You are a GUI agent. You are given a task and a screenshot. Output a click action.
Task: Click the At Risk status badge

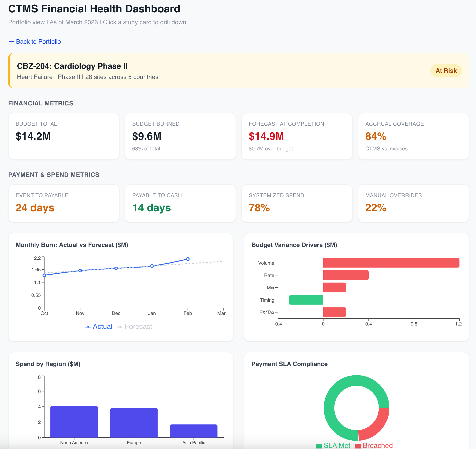click(x=446, y=71)
